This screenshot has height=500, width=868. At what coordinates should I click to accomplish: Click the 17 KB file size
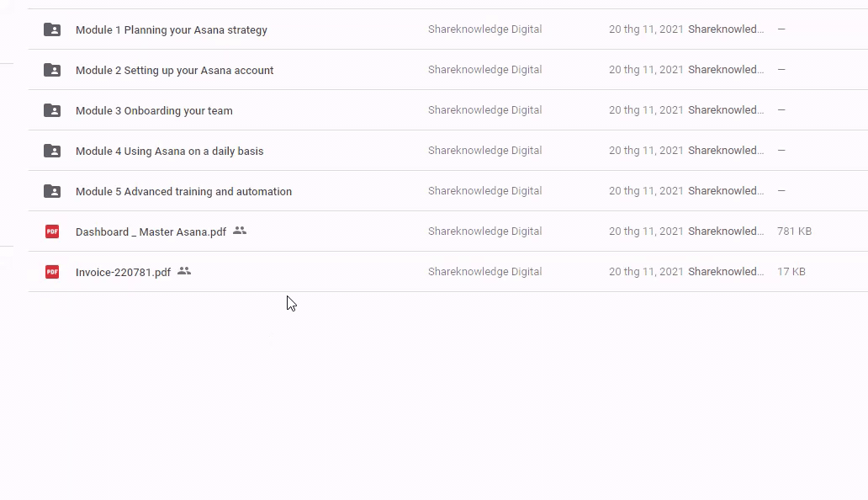point(791,272)
